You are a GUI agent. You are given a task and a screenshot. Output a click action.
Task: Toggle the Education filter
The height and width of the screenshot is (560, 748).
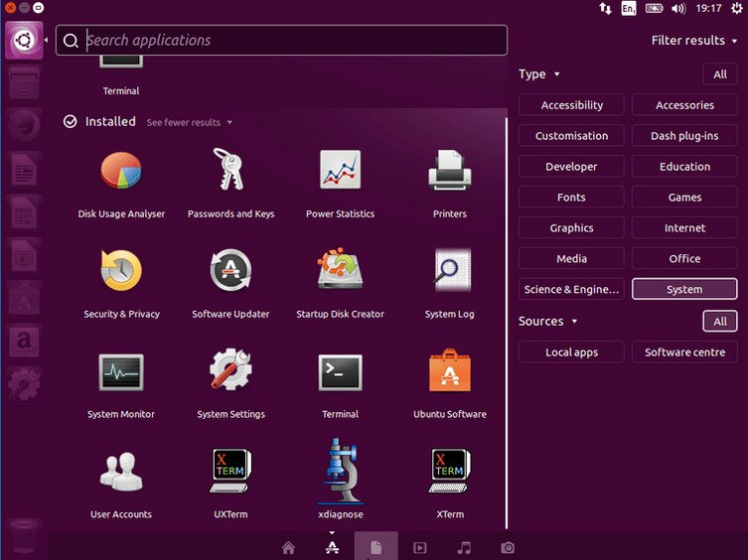(x=684, y=167)
